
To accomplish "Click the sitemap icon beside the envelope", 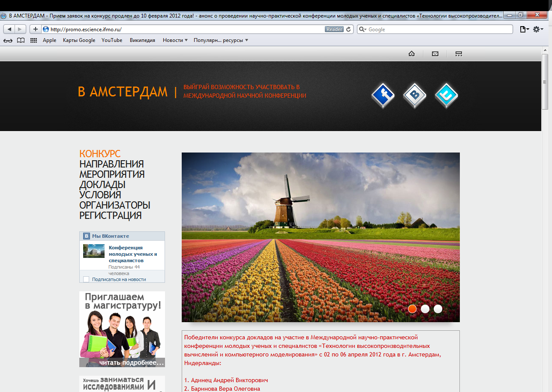I will (459, 54).
